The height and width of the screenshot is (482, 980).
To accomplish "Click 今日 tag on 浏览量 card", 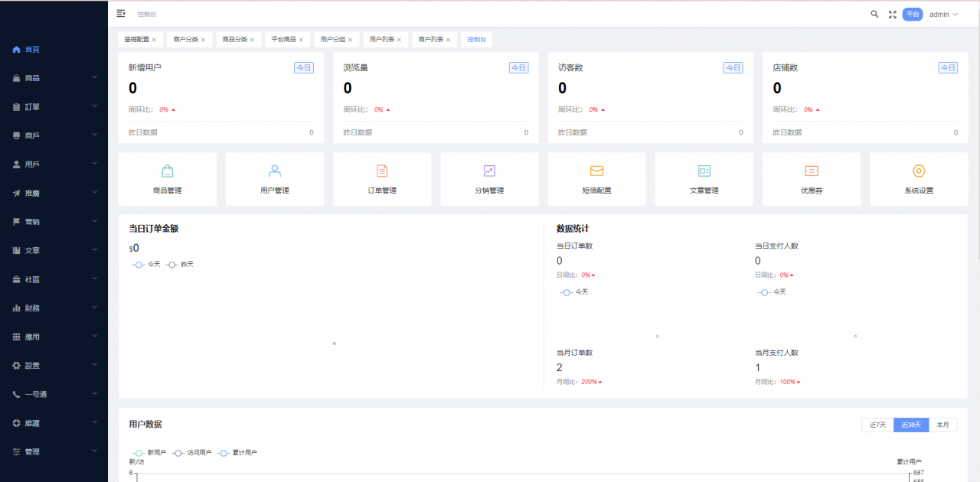I will pos(519,68).
